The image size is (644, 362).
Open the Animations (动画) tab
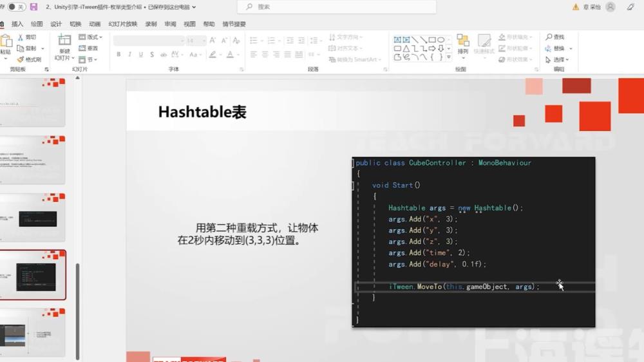pyautogui.click(x=95, y=24)
